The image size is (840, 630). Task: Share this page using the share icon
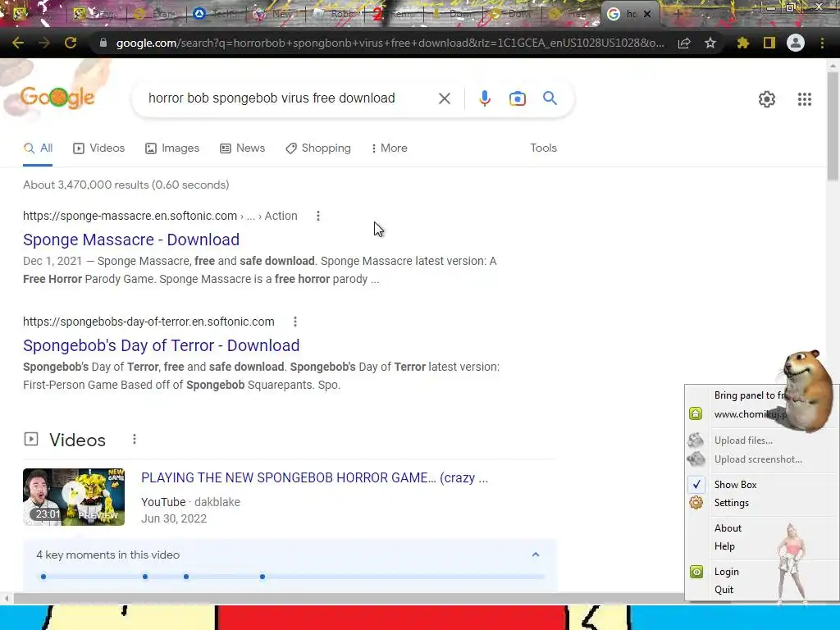pyautogui.click(x=684, y=43)
